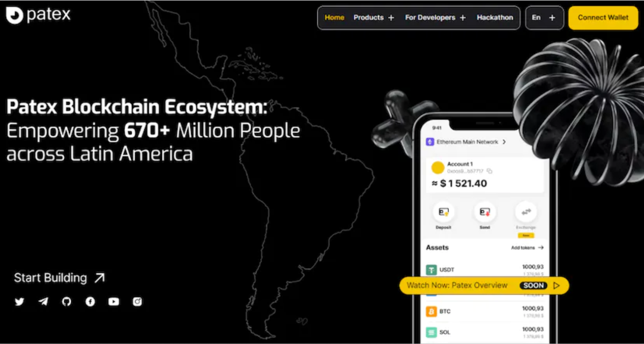This screenshot has width=644, height=344.
Task: Open the Hackathon menu item
Action: 495,18
